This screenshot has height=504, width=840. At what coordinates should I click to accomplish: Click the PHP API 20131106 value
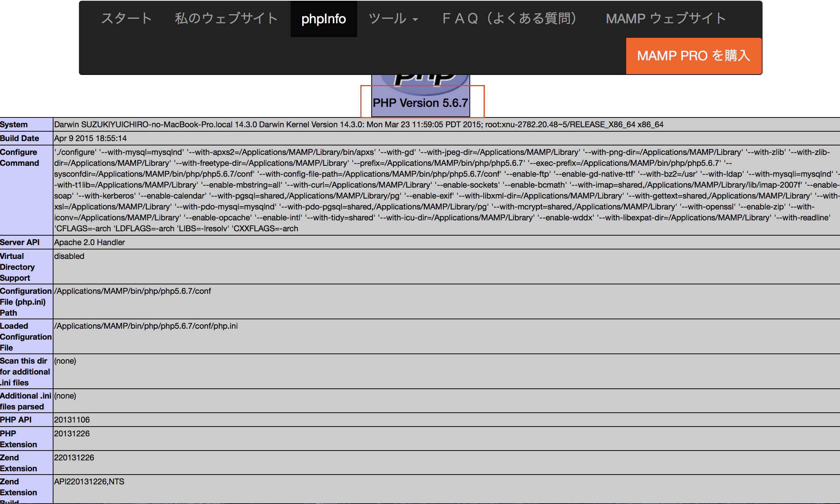click(72, 420)
